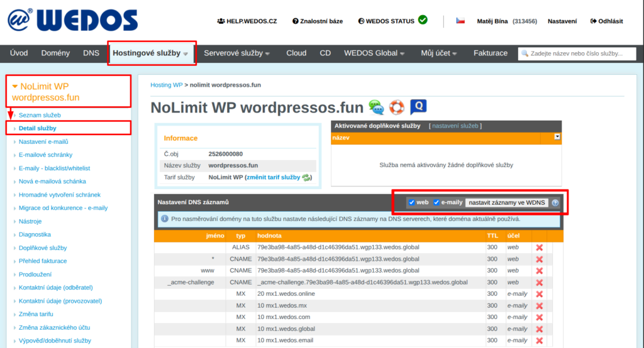
Task: Open Přehled fakturace in sidebar
Action: [x=43, y=261]
